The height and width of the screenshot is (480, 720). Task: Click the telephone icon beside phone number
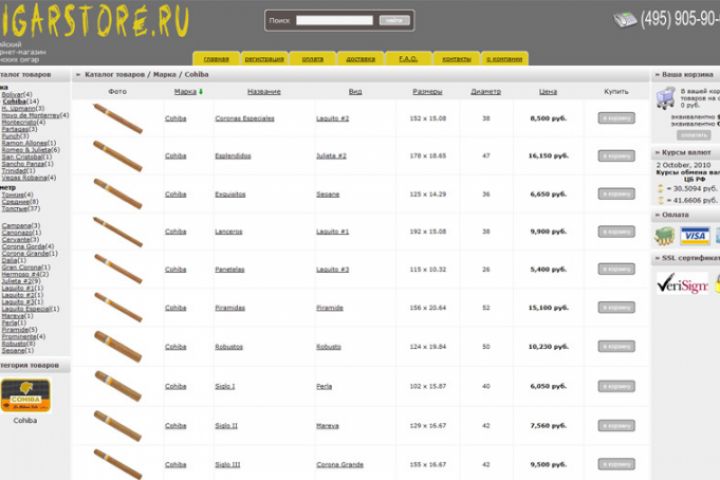coord(624,19)
